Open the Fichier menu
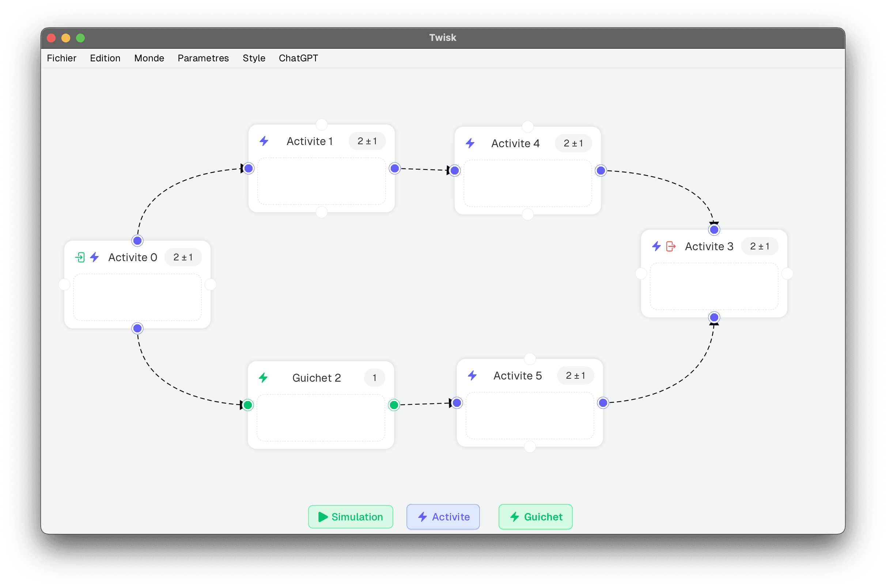Viewport: 886px width, 588px height. pos(61,58)
